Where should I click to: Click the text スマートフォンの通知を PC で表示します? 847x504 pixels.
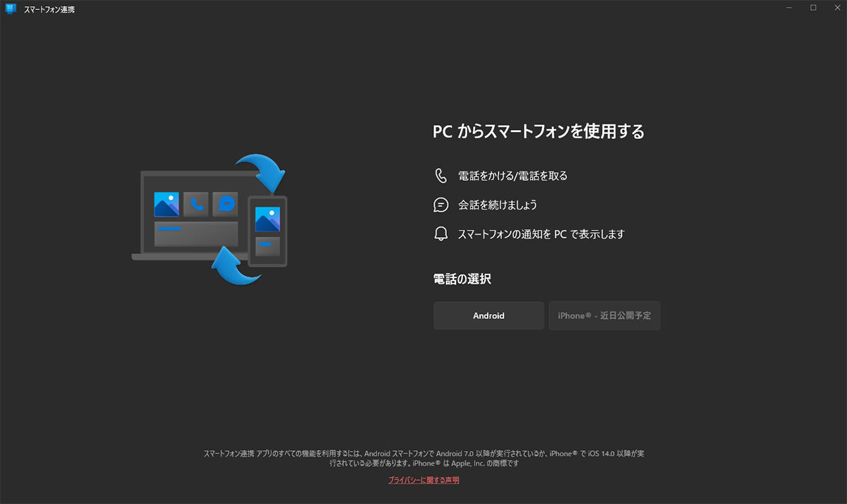541,234
